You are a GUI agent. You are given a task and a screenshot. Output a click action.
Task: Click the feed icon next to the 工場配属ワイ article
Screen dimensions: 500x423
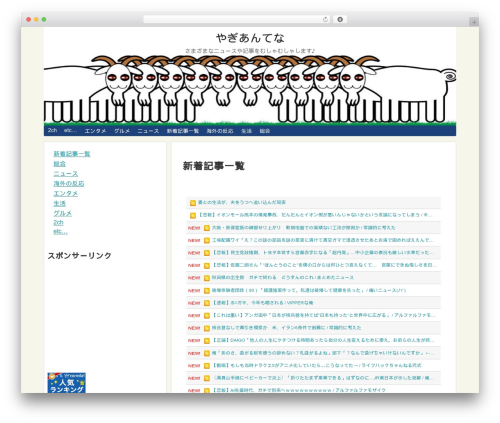click(x=207, y=240)
